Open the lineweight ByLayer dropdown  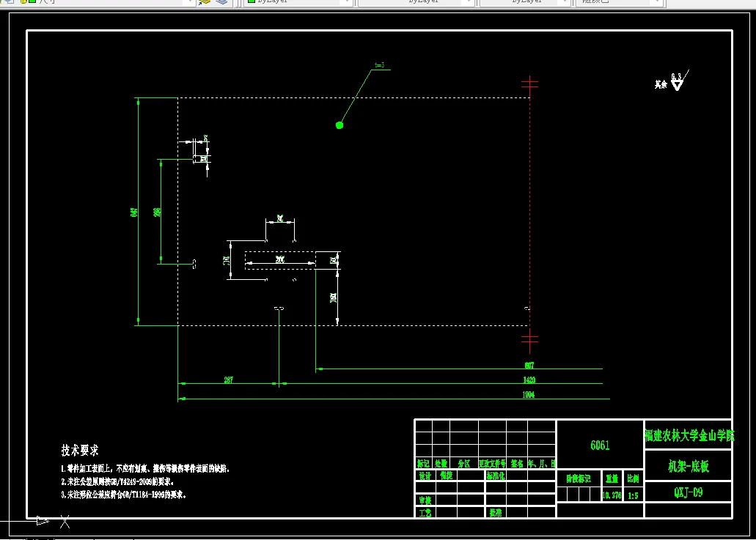pos(525,2)
